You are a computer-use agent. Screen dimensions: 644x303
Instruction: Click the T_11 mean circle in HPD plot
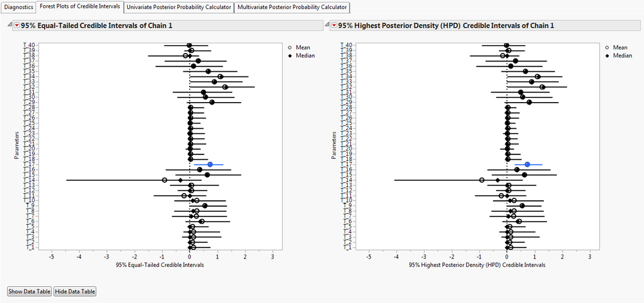tap(501, 196)
